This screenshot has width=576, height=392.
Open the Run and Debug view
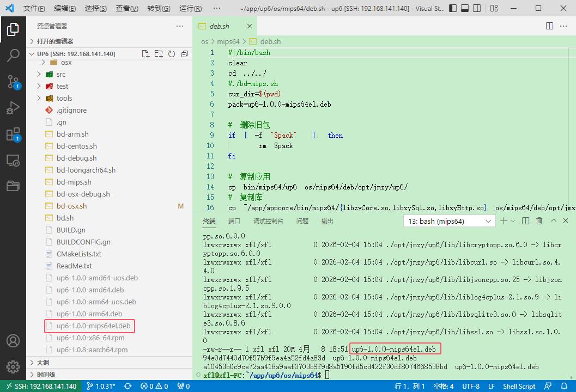point(13,108)
